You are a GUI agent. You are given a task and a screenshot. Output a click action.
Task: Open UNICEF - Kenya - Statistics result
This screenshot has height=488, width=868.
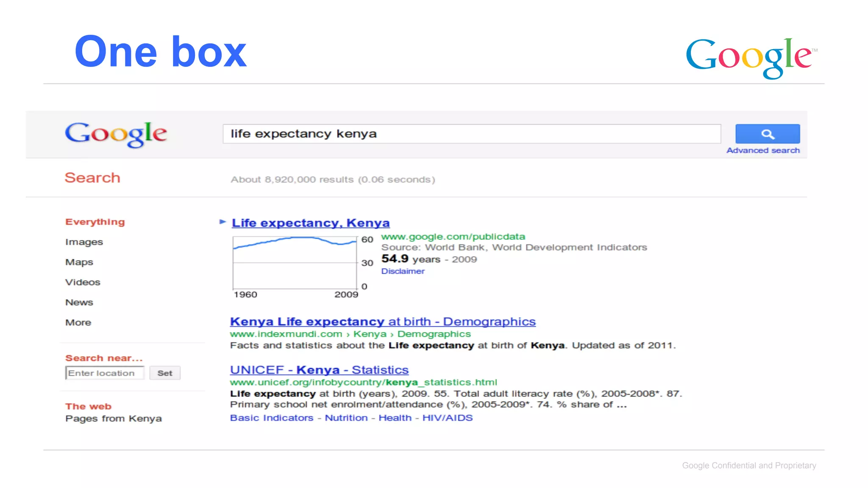(x=319, y=370)
